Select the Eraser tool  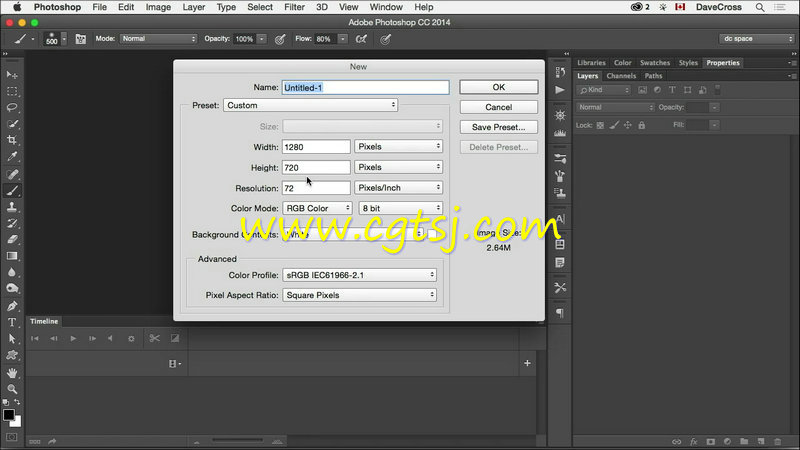pyautogui.click(x=12, y=240)
